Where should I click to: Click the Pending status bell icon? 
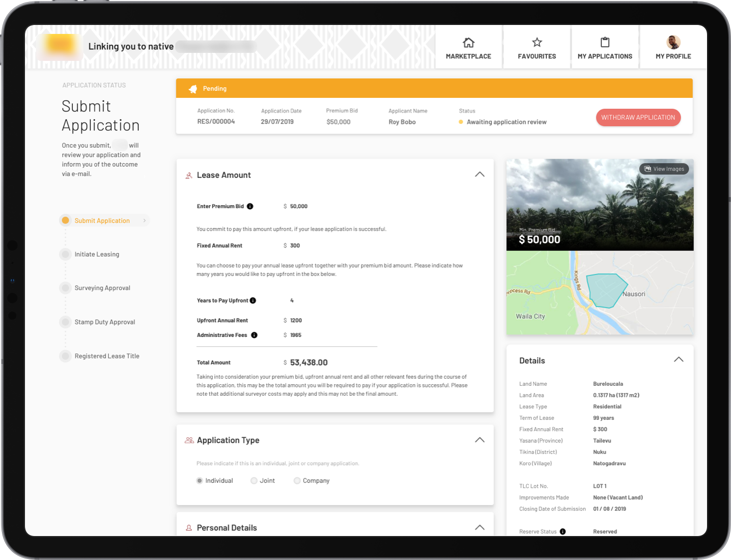click(x=193, y=89)
